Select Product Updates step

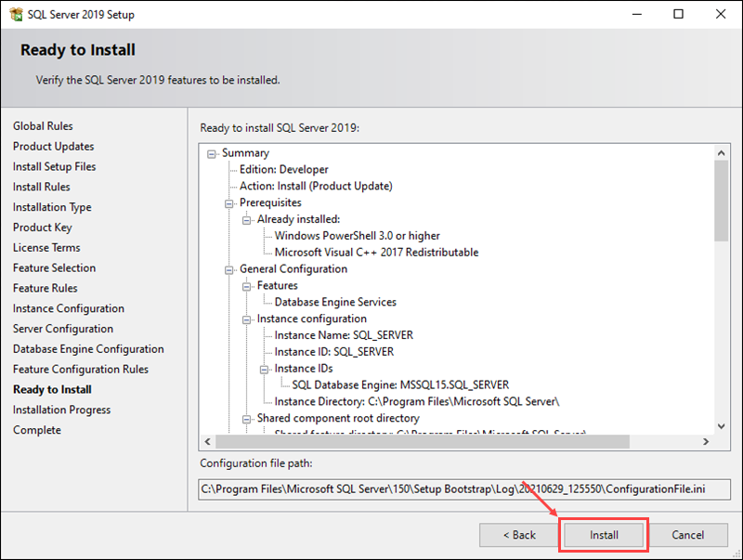click(54, 147)
